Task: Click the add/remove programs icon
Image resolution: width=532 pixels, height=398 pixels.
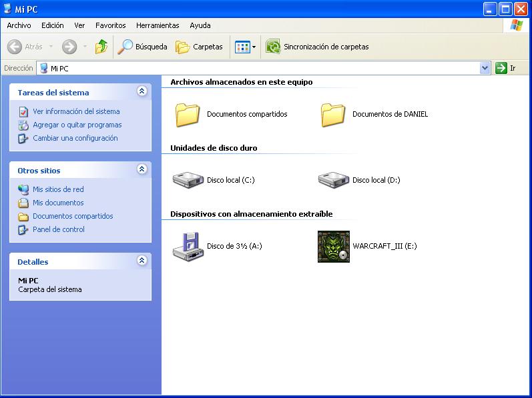Action: (23, 125)
